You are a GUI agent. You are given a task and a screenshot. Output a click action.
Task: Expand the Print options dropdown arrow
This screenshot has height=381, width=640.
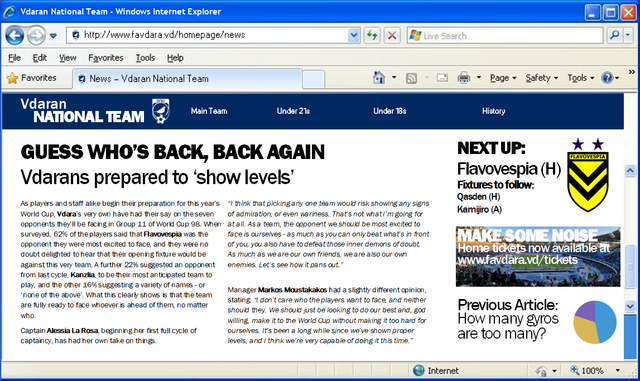pos(479,78)
